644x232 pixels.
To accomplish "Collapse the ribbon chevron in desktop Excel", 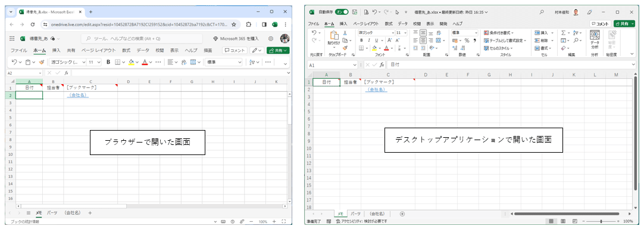I will point(632,54).
